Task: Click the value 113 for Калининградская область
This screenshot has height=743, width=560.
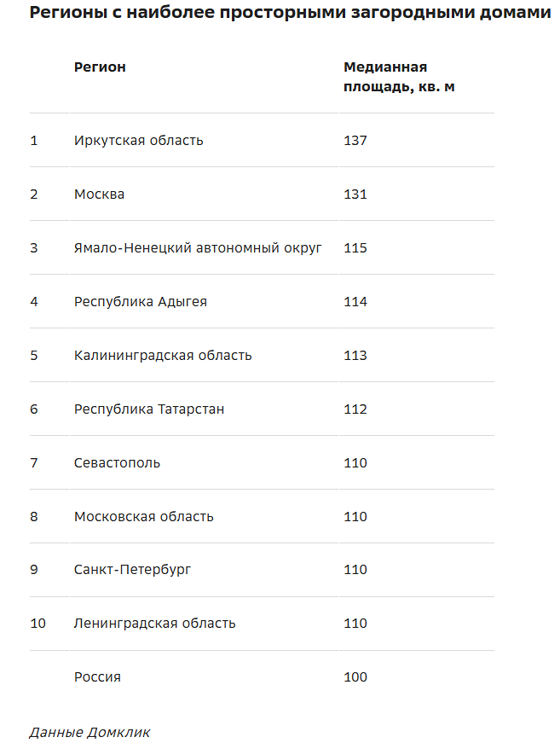Action: pos(355,356)
